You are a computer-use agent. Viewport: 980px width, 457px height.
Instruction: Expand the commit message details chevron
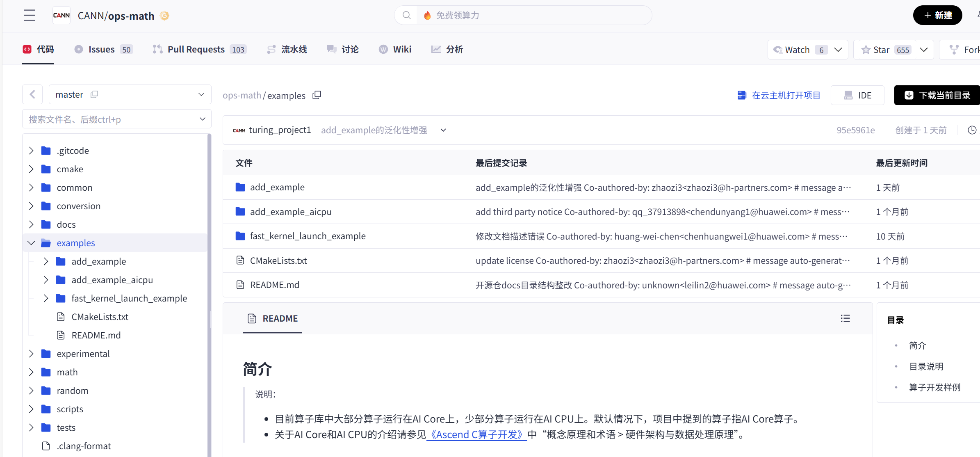coord(443,130)
